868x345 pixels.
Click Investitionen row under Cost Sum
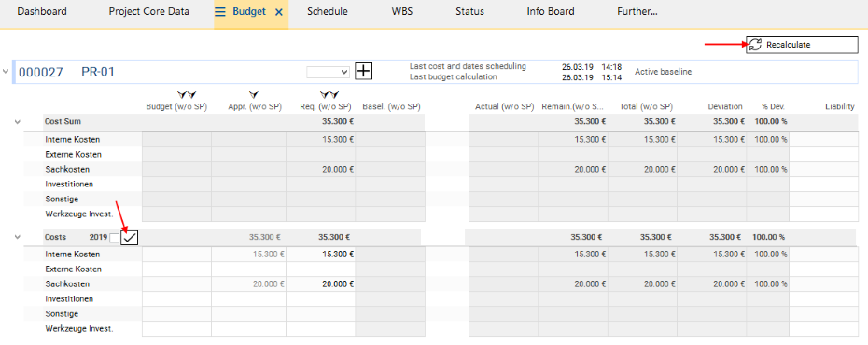click(69, 184)
